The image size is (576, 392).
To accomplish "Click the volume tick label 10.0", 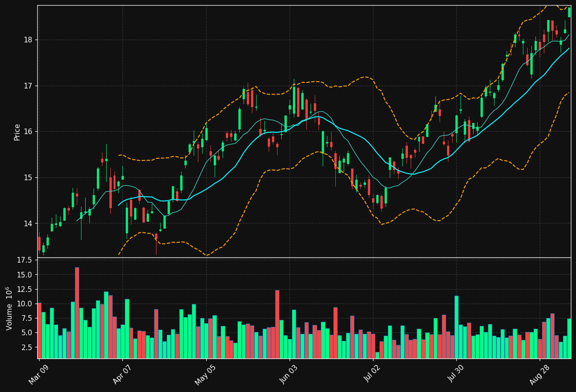I will (x=24, y=304).
